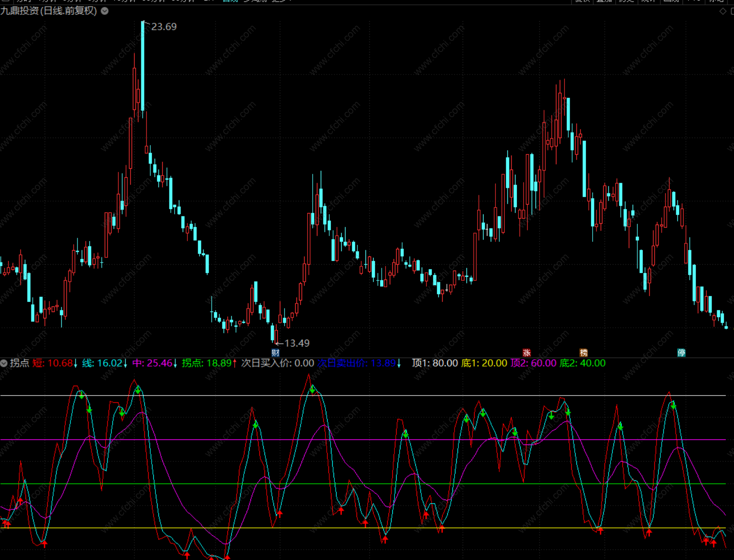Image resolution: width=734 pixels, height=560 pixels.
Task: Click the magenta 顶2: 60.00 legend label
Action: coord(533,363)
